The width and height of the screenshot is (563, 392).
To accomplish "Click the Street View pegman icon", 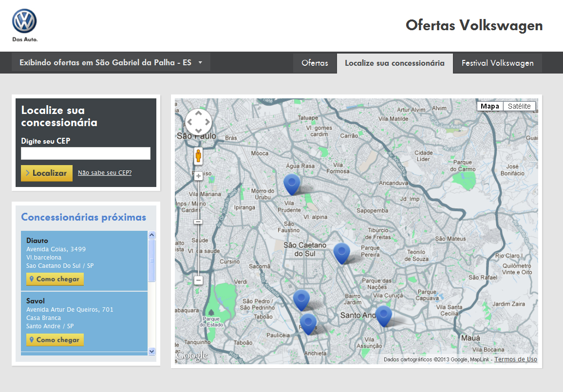I will (x=198, y=156).
